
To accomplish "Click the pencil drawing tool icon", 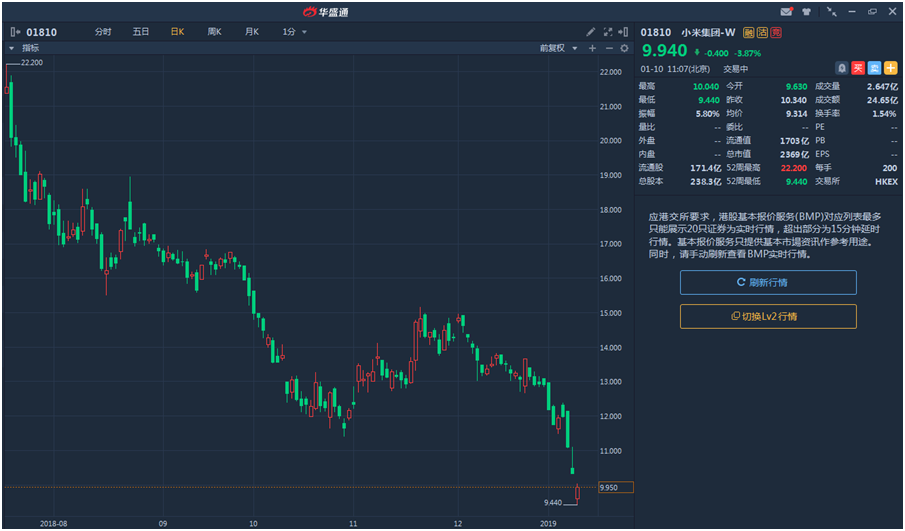I will point(591,32).
